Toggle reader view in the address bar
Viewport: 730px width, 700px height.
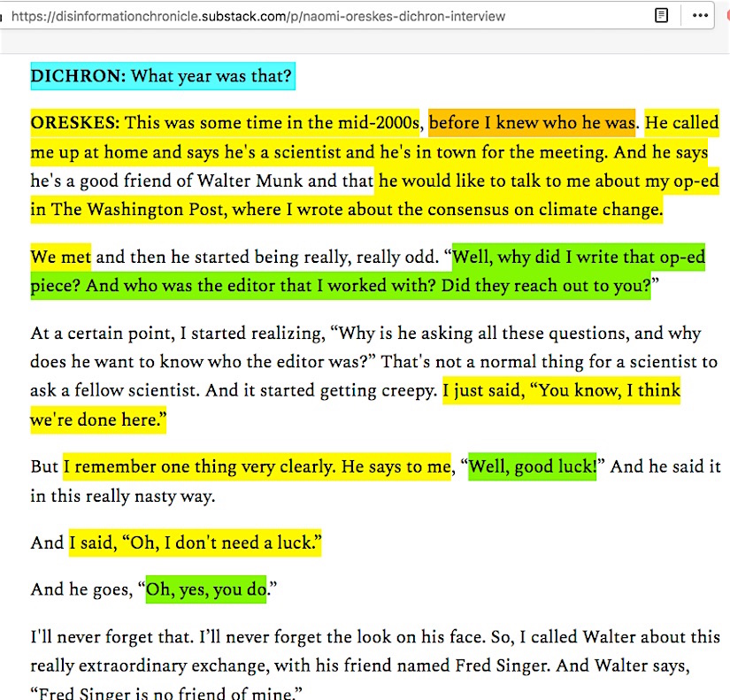point(660,16)
